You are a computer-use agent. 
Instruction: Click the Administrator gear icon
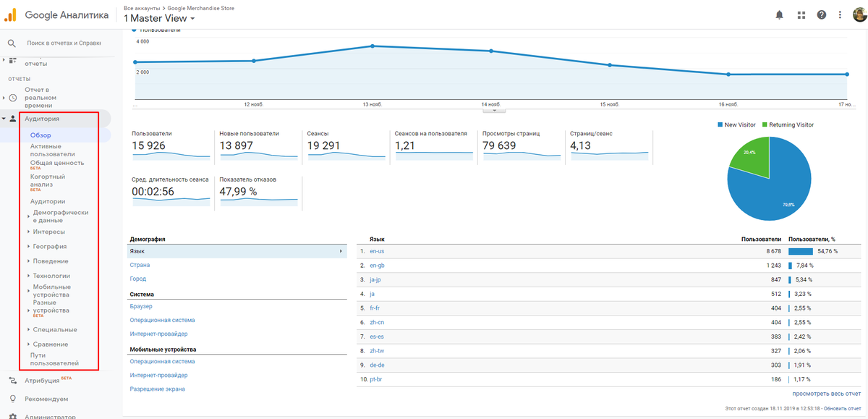tap(12, 416)
